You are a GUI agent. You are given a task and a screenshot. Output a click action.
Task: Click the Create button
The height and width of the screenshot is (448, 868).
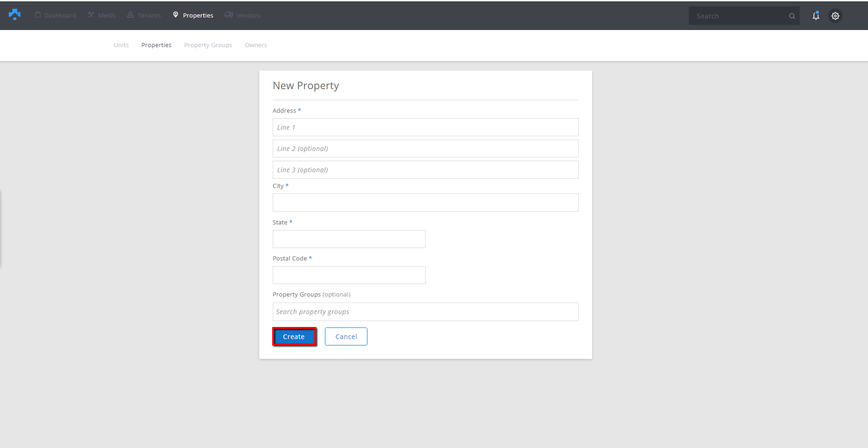tap(294, 337)
